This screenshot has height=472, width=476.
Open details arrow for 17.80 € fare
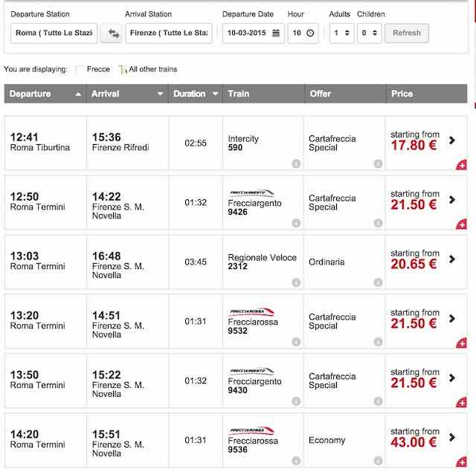[x=453, y=140]
